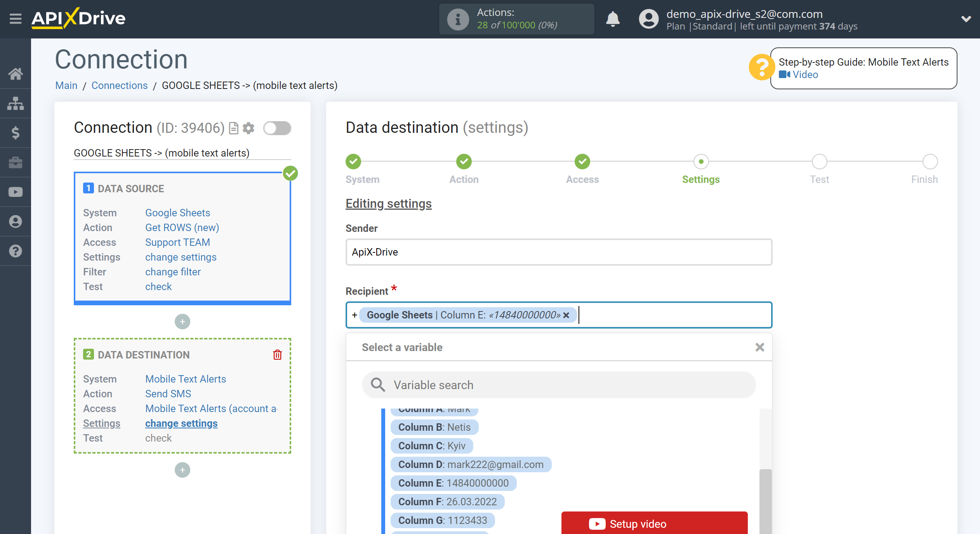The width and height of the screenshot is (980, 534).
Task: Click Support TEAM access link
Action: (x=177, y=242)
